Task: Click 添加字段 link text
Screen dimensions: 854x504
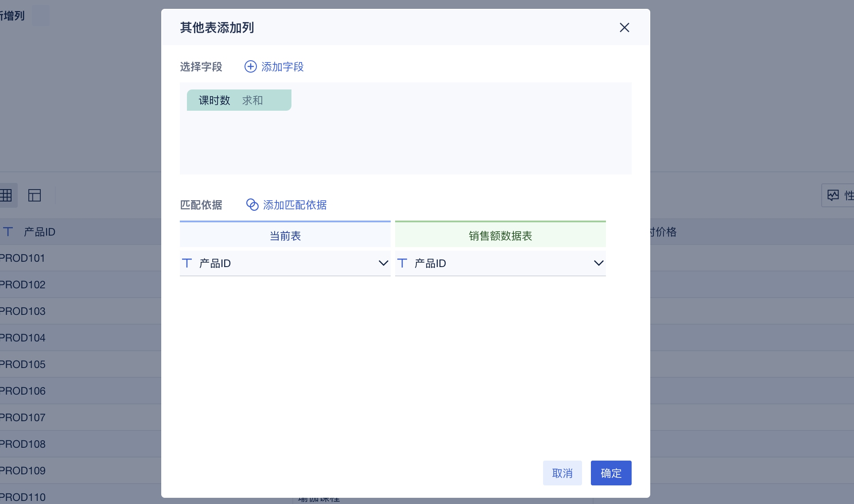Action: (x=282, y=67)
